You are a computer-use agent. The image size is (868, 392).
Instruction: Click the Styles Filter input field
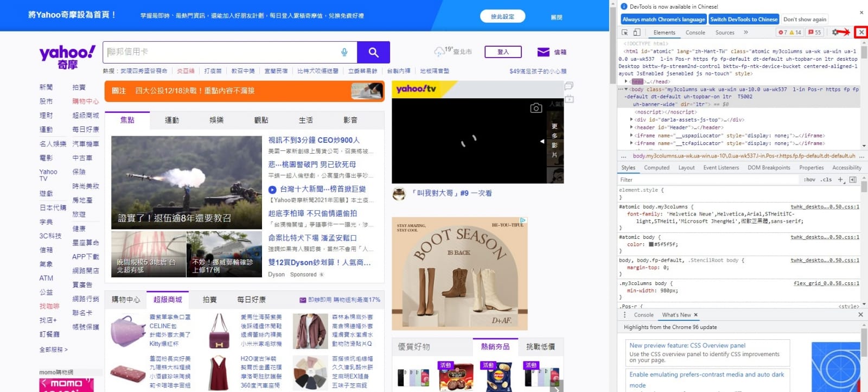click(x=708, y=180)
